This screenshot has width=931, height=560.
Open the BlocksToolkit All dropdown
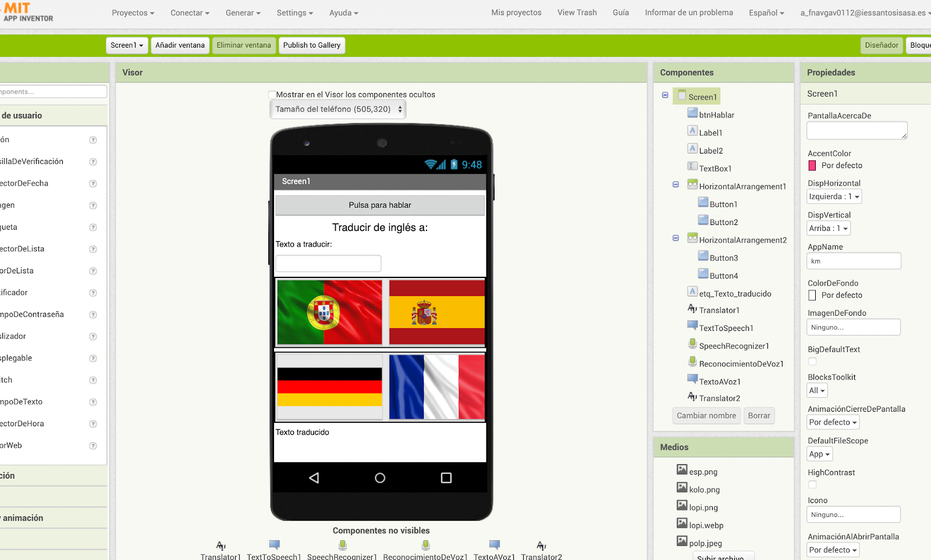[817, 391]
